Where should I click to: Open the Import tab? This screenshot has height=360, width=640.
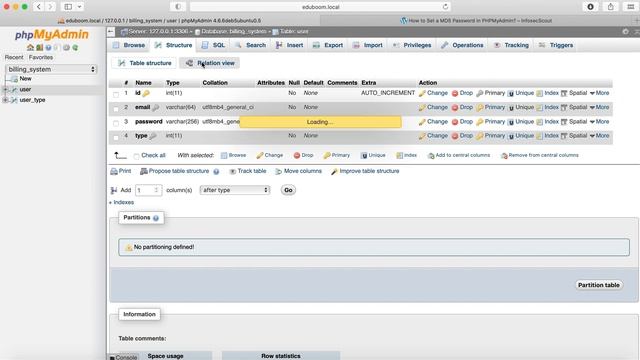tap(368, 45)
